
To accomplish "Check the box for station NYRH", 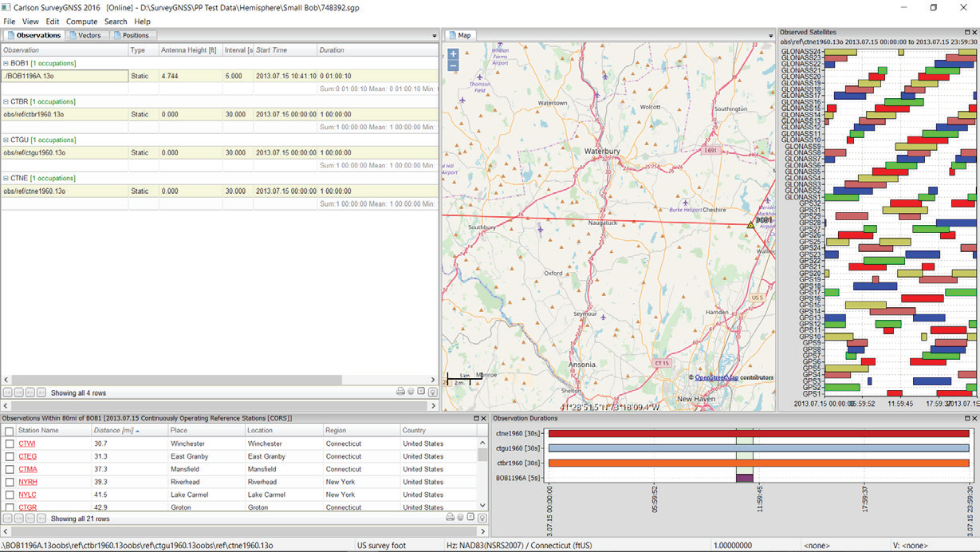I will pyautogui.click(x=10, y=482).
